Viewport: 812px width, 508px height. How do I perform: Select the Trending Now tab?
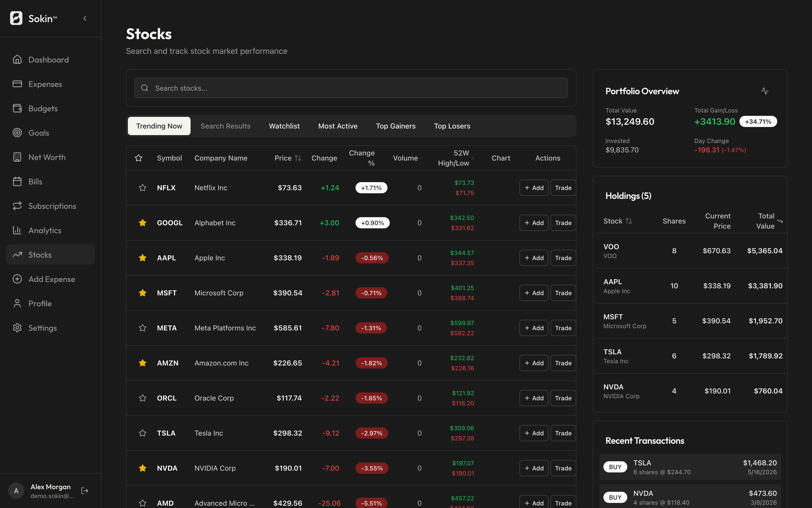click(x=159, y=126)
